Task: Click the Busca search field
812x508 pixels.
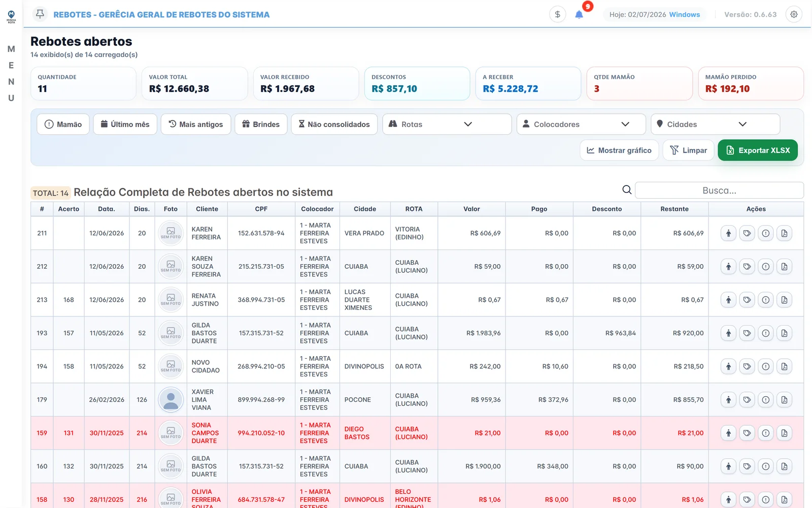Action: pos(719,190)
